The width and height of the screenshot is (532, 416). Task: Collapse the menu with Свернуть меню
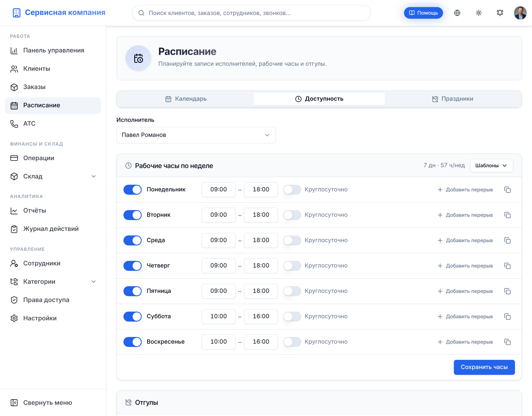coord(53,403)
